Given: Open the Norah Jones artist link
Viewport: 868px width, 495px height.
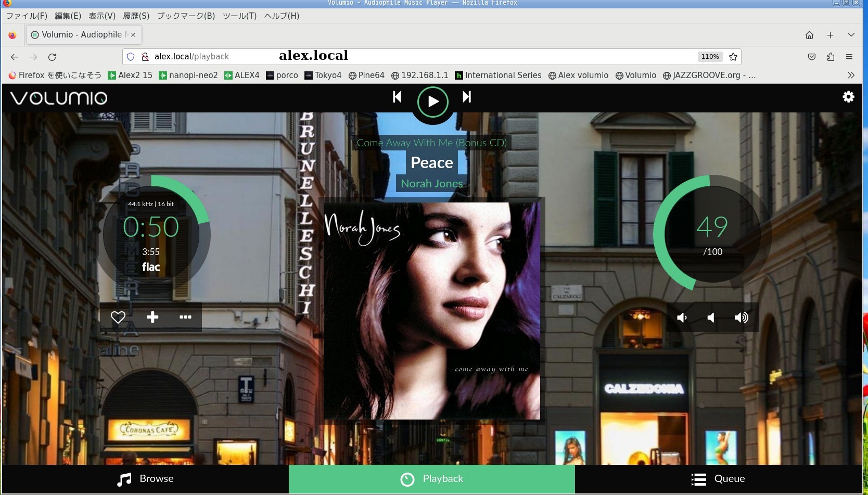Looking at the screenshot, I should [x=431, y=184].
